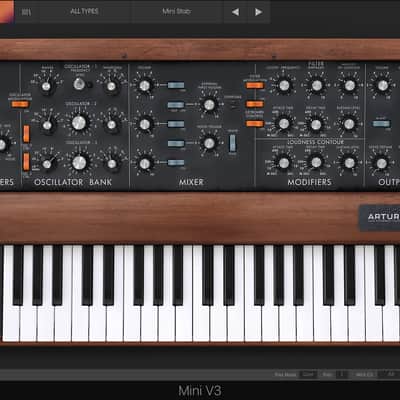Toggle the External Input mixer switch
This screenshot has width=400, height=400.
tap(176, 105)
